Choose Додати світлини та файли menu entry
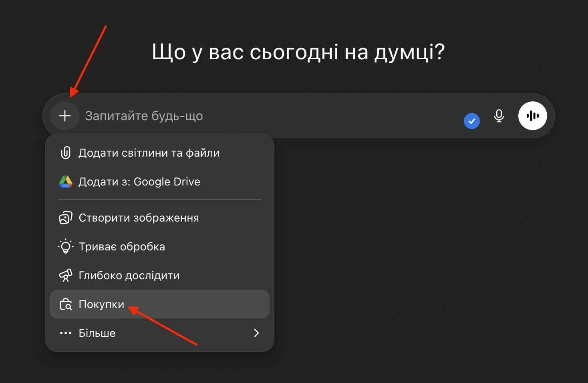 coord(149,153)
